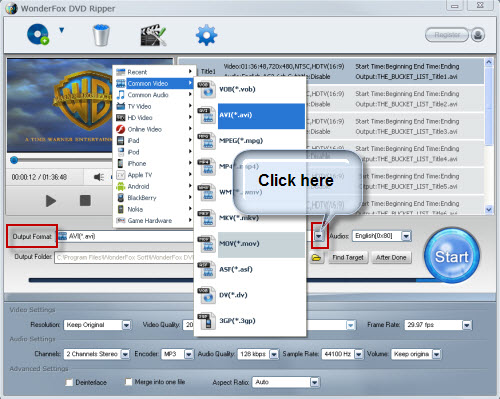Click the user account icon beside Register

pos(478,35)
